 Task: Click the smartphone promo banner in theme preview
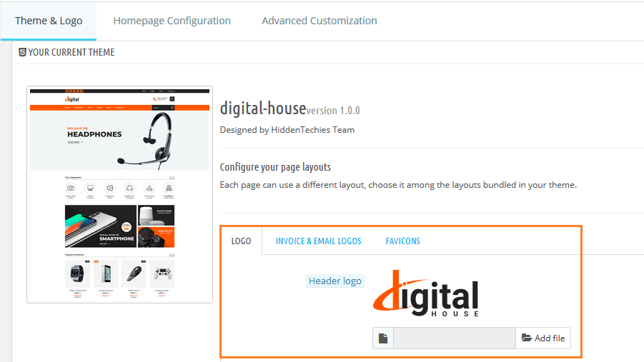tap(100, 227)
